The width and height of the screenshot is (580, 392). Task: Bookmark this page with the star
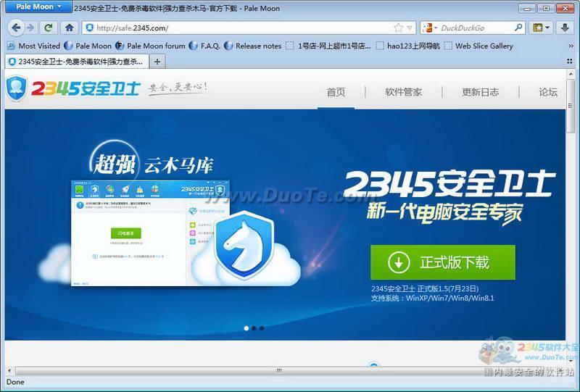398,28
